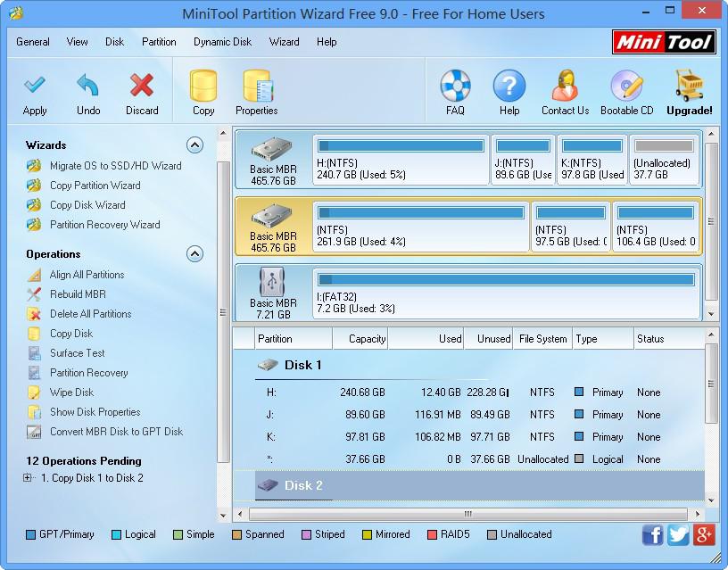Select the 106.4 GB NTFS partition block

(656, 227)
